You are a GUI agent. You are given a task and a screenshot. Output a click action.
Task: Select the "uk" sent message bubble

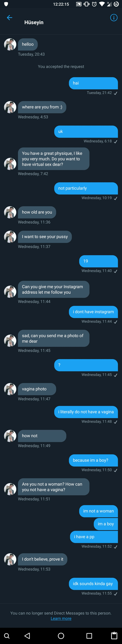point(86,132)
